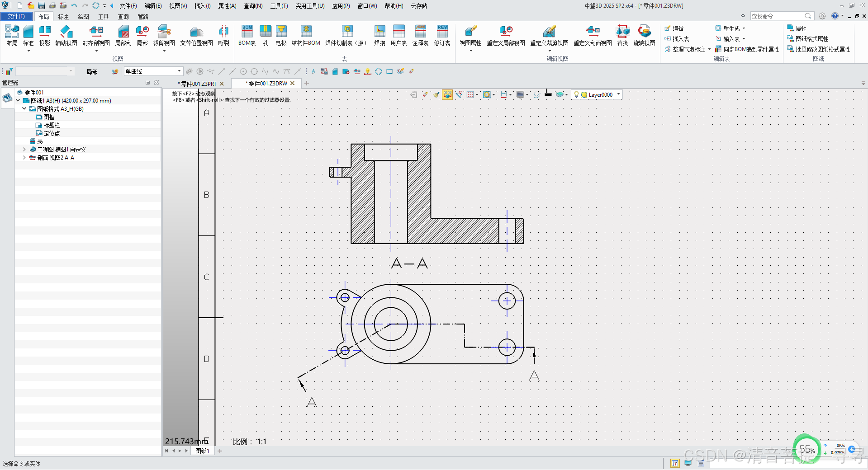Click the 投影 projection view tool
The width and height of the screenshot is (868, 470).
pyautogui.click(x=44, y=36)
